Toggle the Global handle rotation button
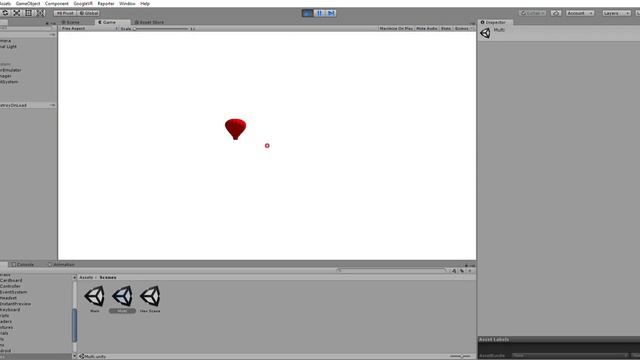640x360 pixels. [x=89, y=13]
